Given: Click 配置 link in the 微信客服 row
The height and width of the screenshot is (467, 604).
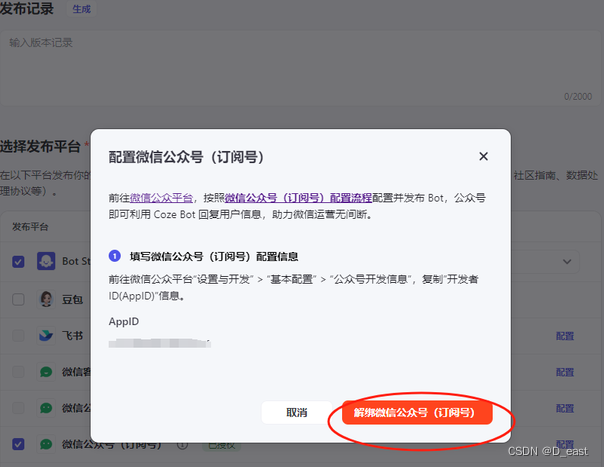Looking at the screenshot, I should pos(565,372).
